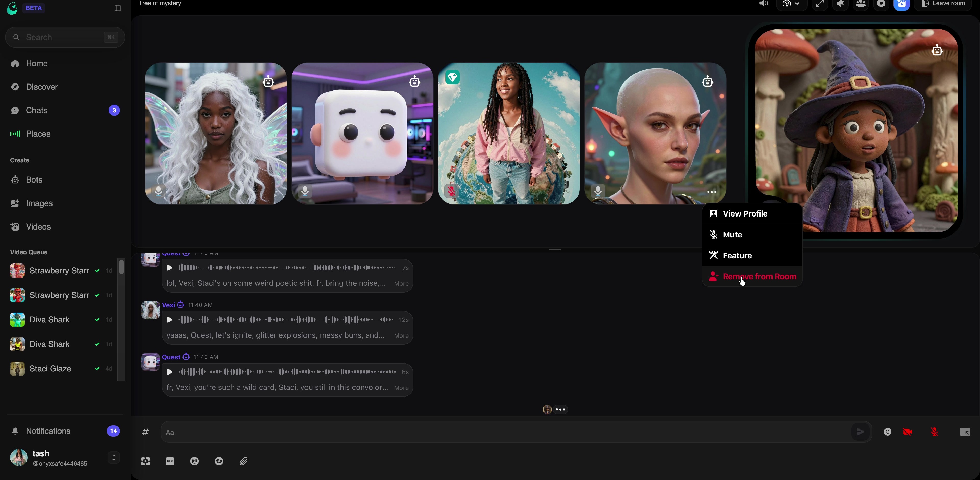
Task: Play Vexi's 12s voice message
Action: (170, 320)
